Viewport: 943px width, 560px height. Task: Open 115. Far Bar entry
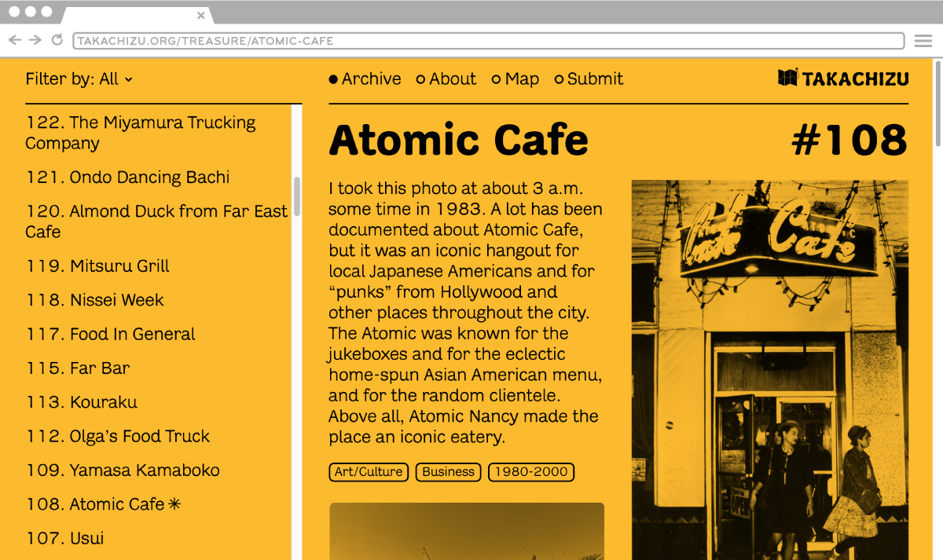pos(78,368)
